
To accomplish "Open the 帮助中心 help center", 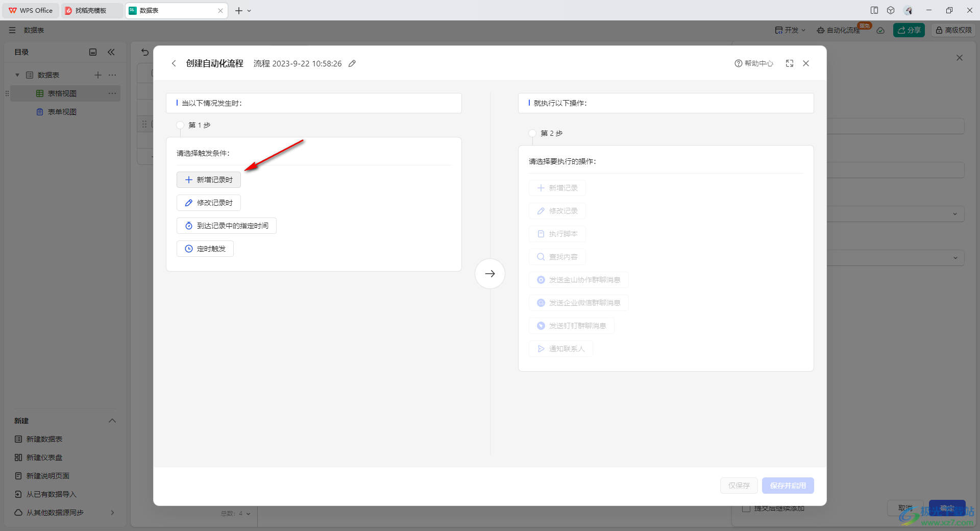I will 754,63.
